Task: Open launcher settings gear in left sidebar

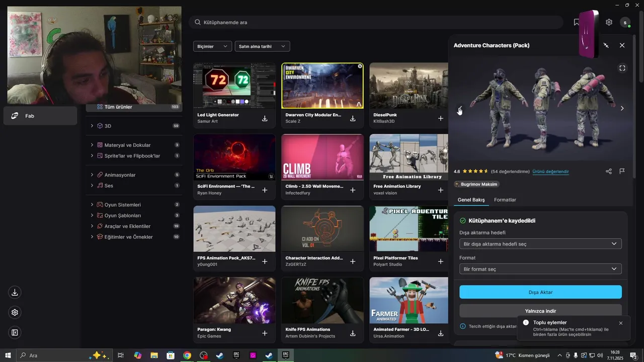Action: click(x=15, y=312)
